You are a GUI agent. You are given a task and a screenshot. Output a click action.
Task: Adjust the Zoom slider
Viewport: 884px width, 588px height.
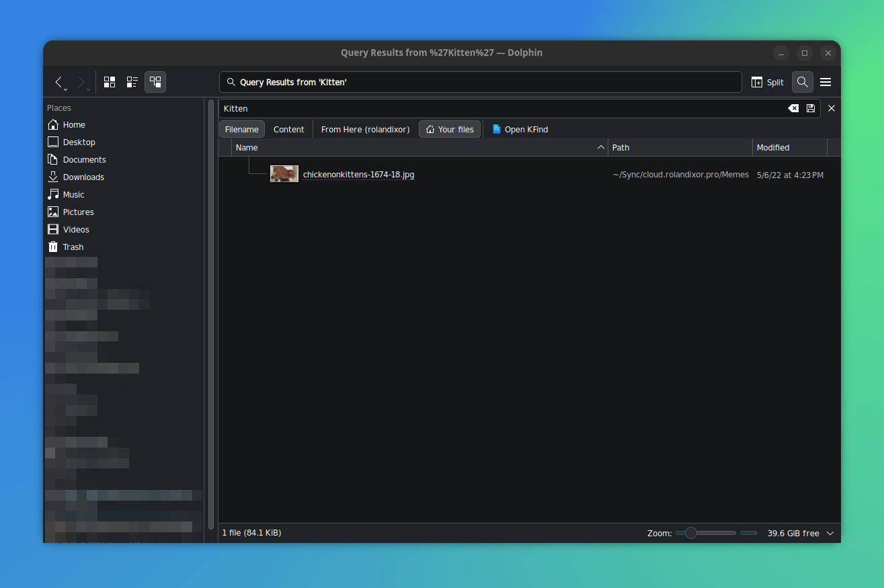(690, 532)
